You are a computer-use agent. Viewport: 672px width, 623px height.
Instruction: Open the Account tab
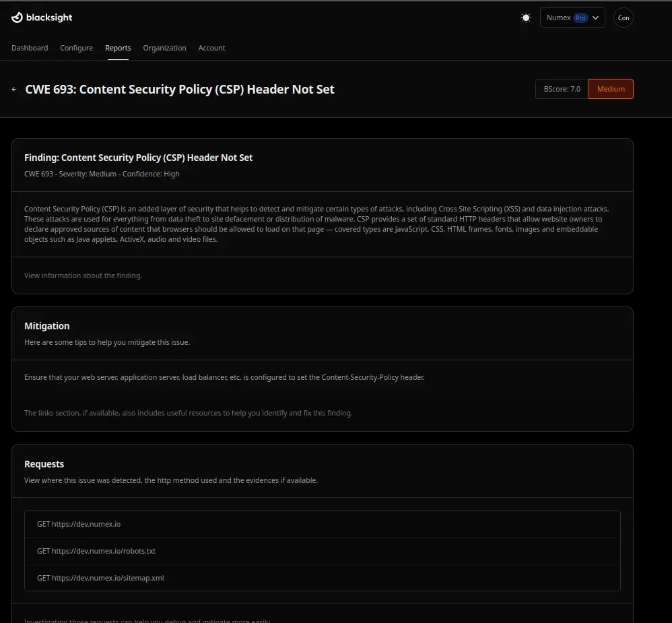point(211,48)
